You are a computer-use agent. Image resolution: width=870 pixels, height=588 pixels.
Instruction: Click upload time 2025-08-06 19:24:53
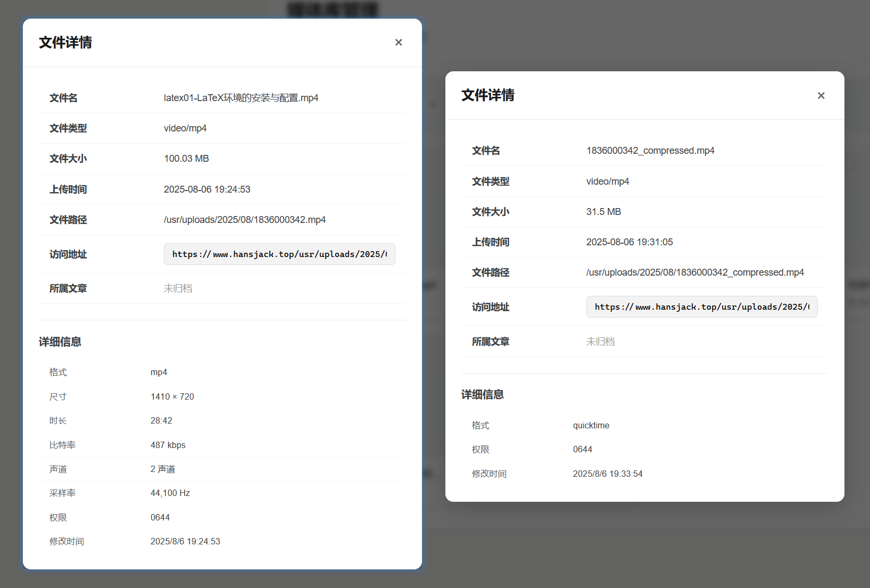click(206, 189)
